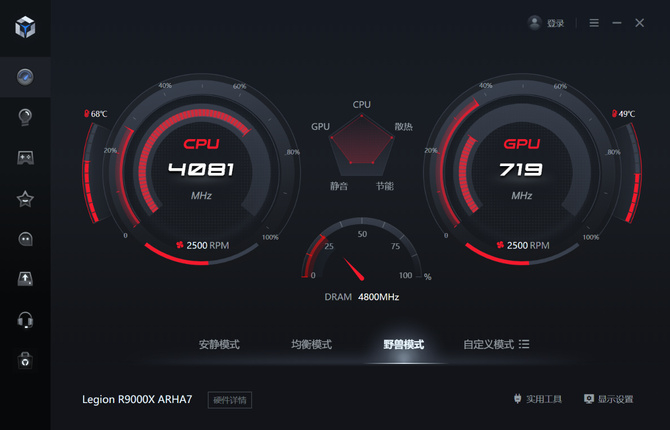Select the upload drive sidebar icon

click(x=25, y=279)
